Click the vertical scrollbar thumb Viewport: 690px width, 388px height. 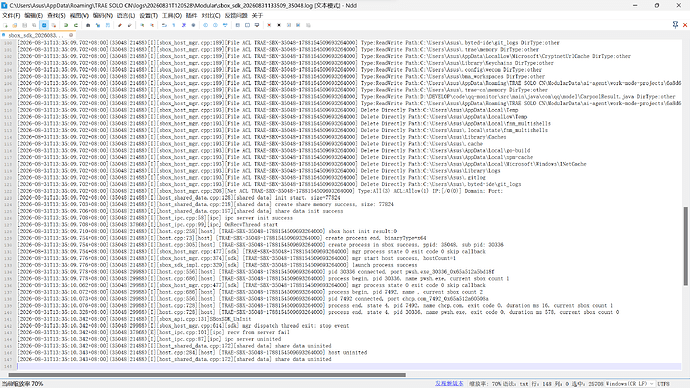[685, 245]
